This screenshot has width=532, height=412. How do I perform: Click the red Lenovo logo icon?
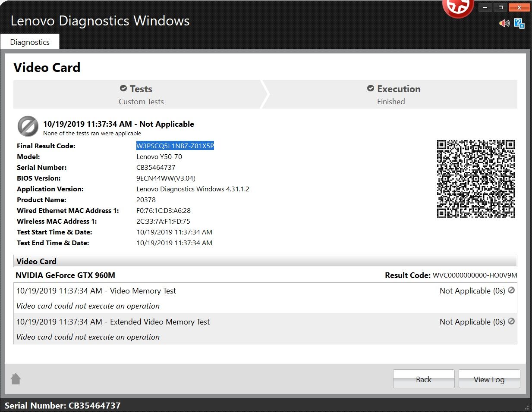click(x=458, y=8)
